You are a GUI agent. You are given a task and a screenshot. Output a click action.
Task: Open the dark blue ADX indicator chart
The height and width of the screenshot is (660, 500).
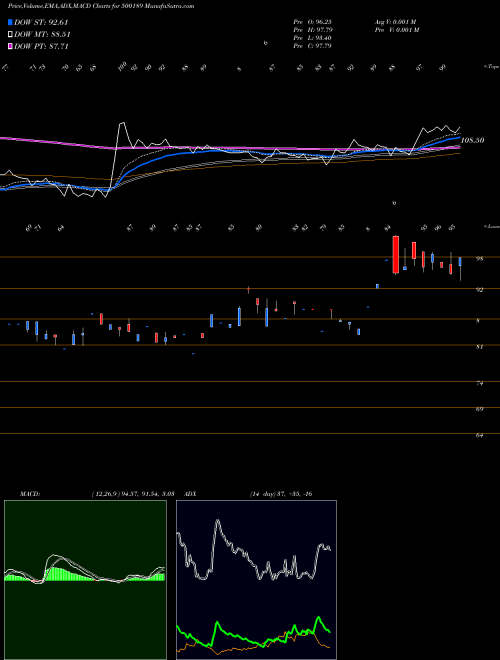pyautogui.click(x=256, y=580)
